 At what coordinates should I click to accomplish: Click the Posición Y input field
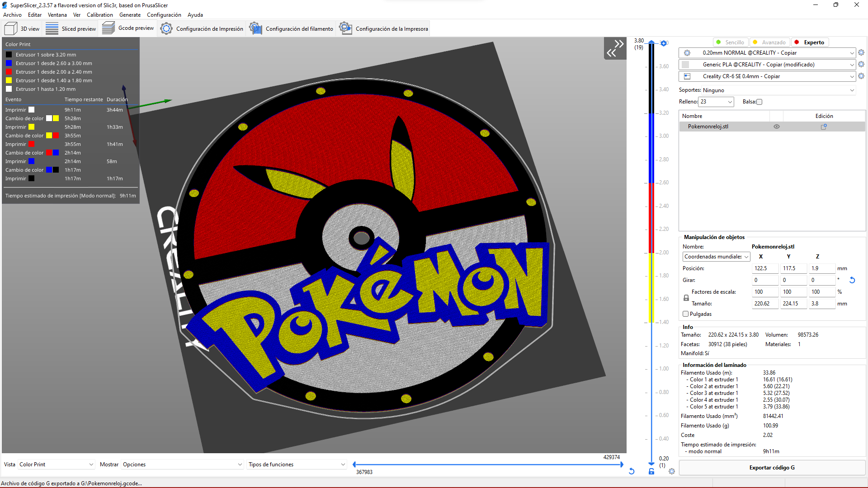[794, 268]
